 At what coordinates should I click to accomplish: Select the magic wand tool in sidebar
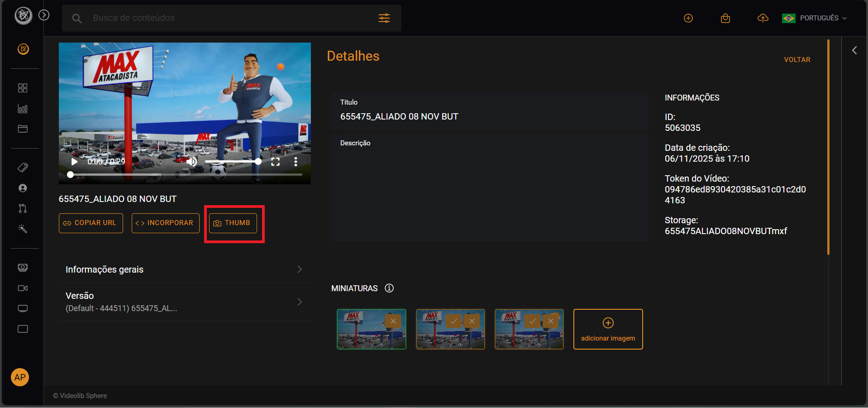coord(23,229)
